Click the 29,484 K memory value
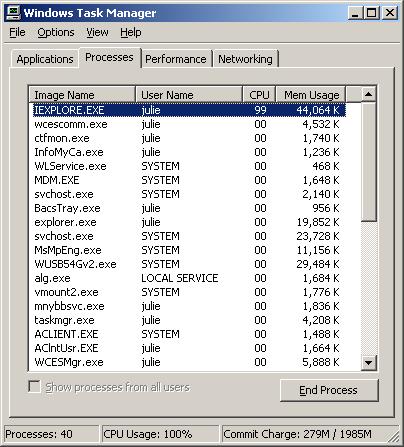Viewport: 404px width, 447px height. (x=318, y=264)
